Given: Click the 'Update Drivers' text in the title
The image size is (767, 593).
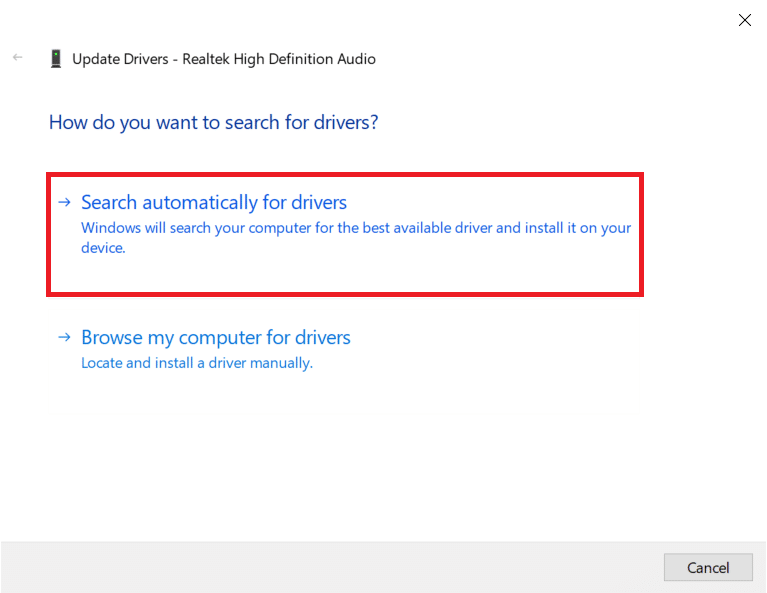Looking at the screenshot, I should pos(118,59).
